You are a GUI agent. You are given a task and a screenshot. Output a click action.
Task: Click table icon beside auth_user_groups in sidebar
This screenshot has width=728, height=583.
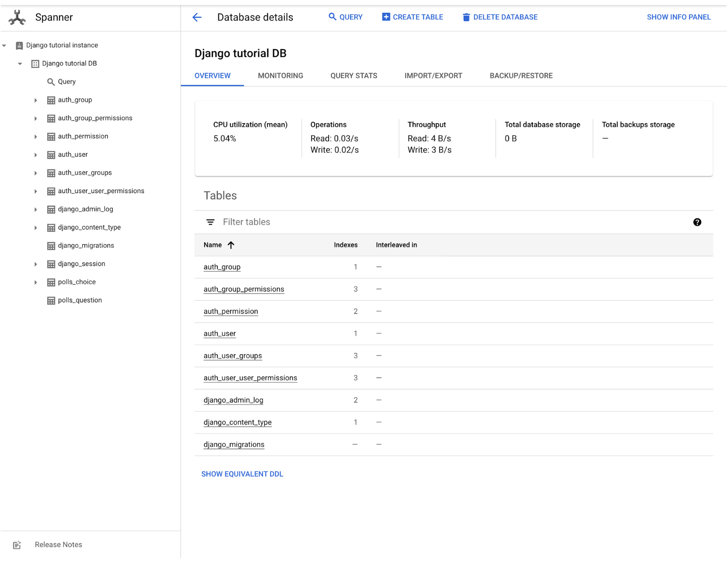click(51, 173)
